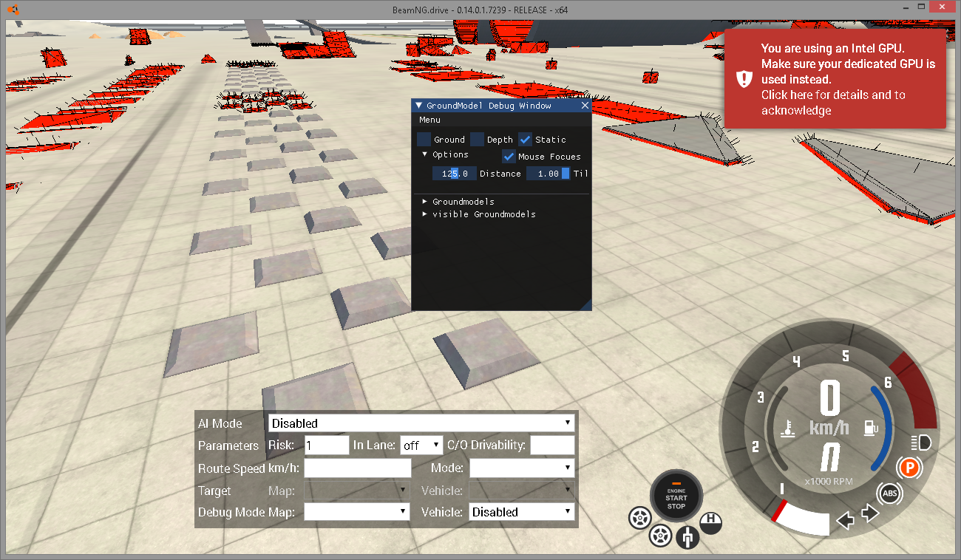The width and height of the screenshot is (961, 560).
Task: Click the right turn signal arrow
Action: (x=870, y=512)
